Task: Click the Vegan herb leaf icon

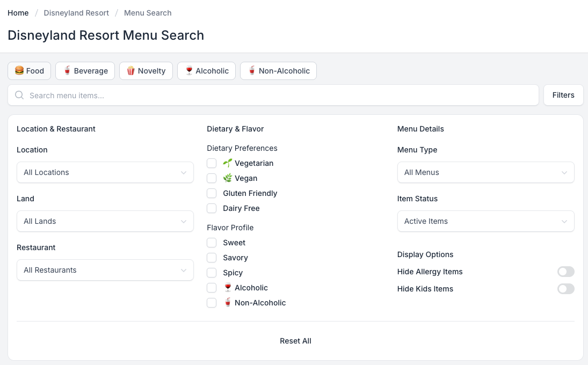Action: (x=228, y=178)
